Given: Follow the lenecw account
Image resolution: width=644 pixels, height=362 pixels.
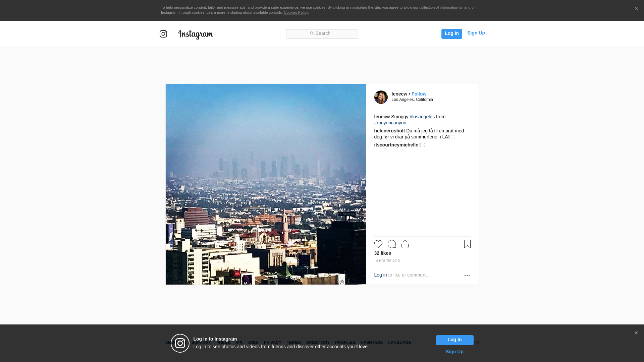Looking at the screenshot, I should [x=419, y=94].
